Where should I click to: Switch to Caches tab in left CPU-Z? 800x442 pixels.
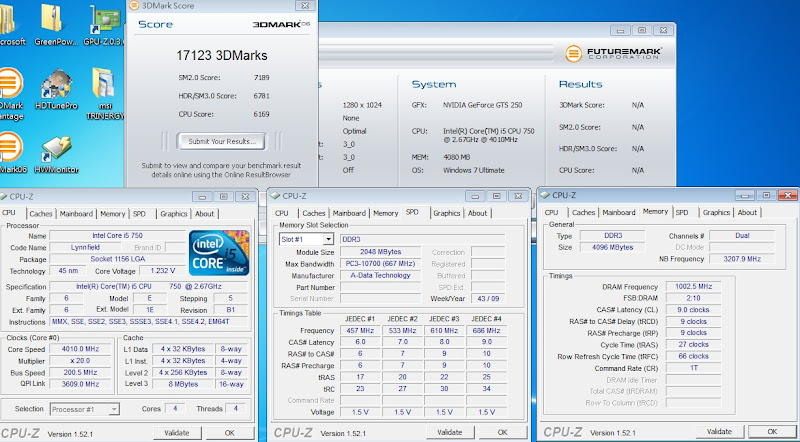tap(41, 214)
